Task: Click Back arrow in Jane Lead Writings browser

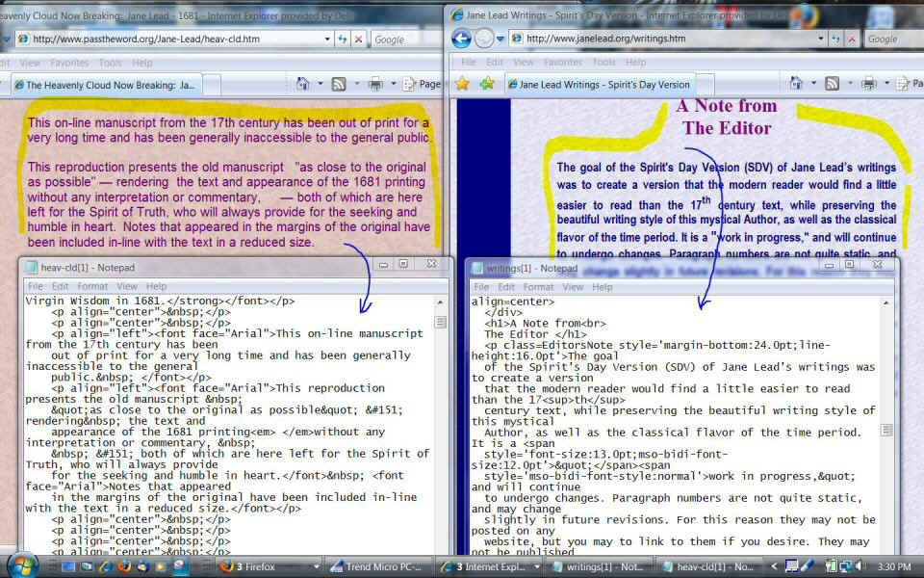Action: [461, 39]
